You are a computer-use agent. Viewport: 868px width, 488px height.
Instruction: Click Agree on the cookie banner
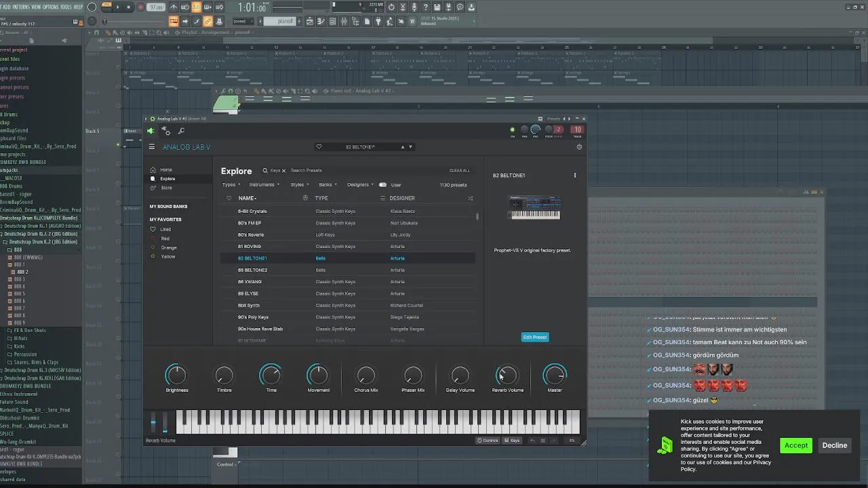coord(795,445)
